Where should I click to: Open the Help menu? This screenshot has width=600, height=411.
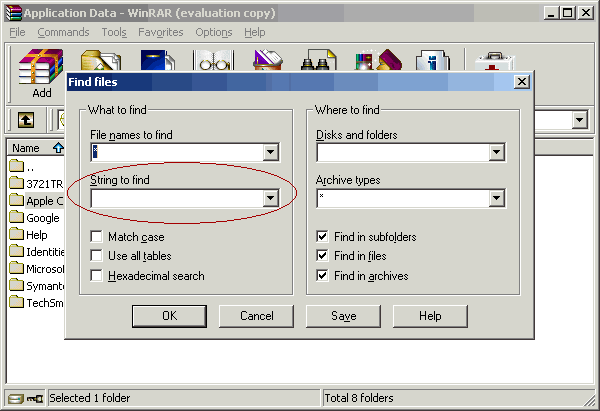point(255,32)
